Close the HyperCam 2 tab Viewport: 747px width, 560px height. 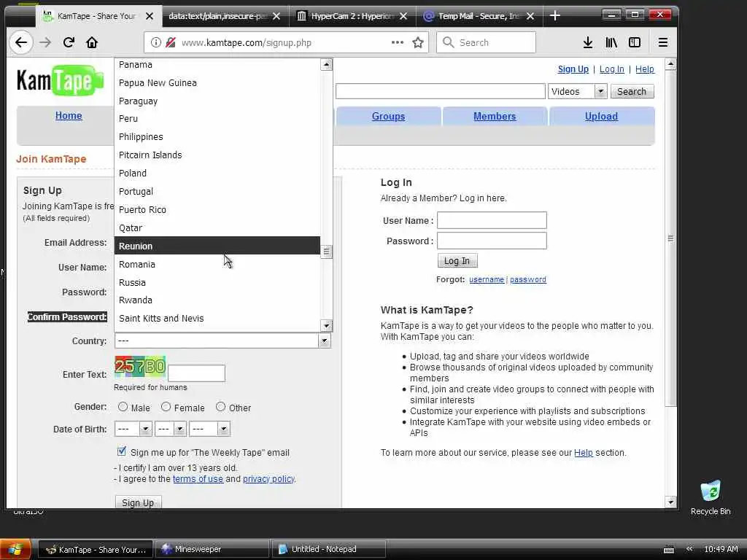(x=403, y=16)
